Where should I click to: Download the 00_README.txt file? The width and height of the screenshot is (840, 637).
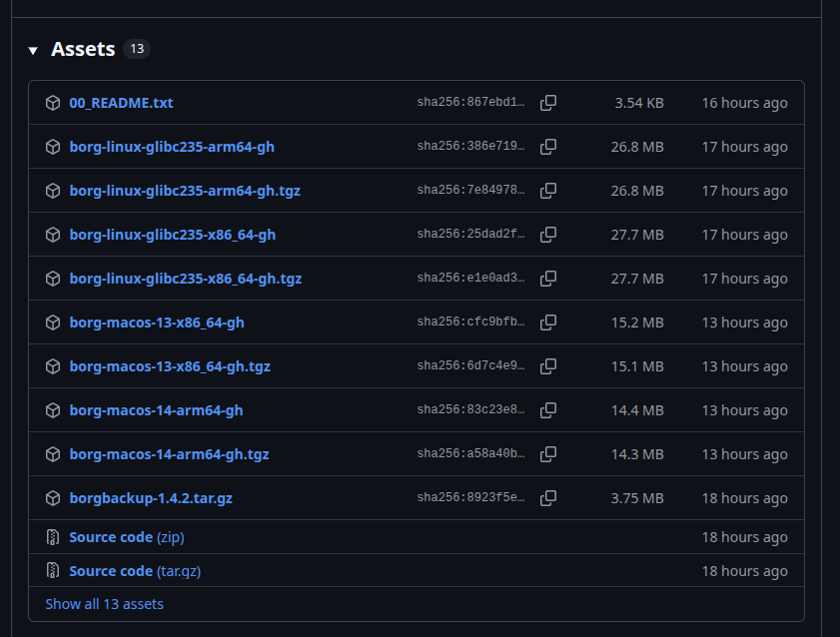tap(121, 103)
